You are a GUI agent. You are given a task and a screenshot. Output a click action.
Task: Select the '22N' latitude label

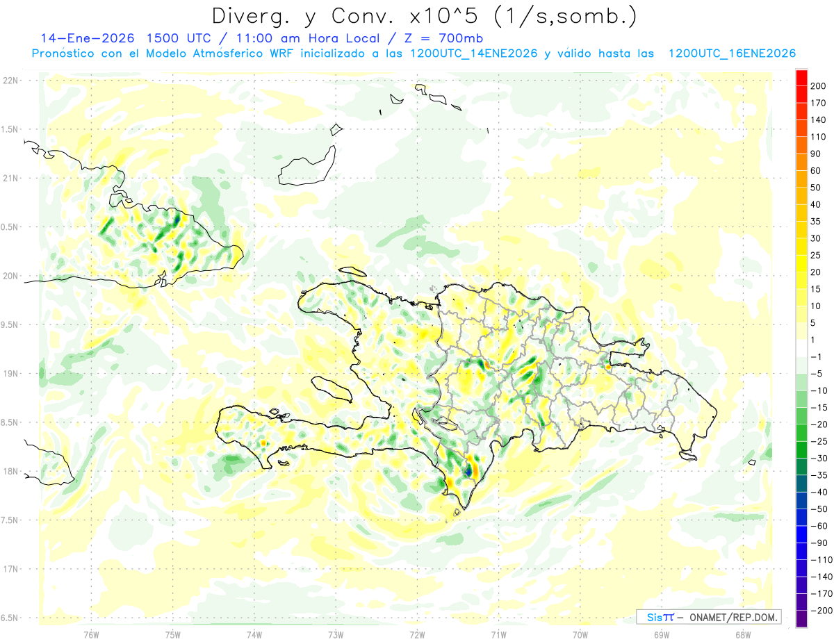click(x=10, y=81)
